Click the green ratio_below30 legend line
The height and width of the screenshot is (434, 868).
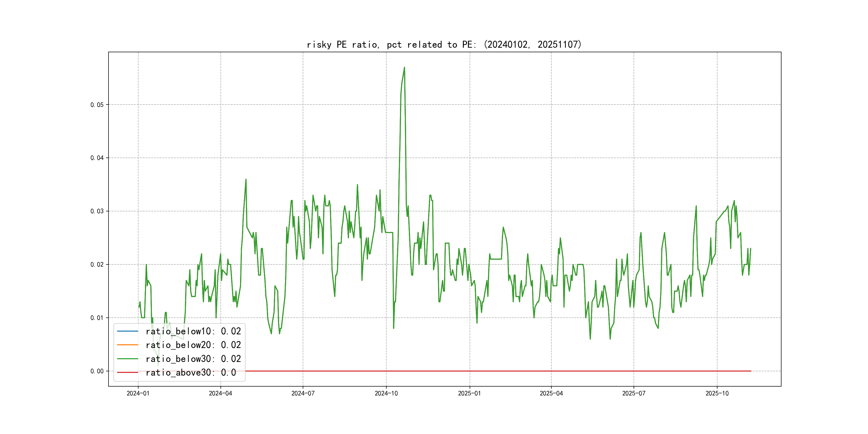127,359
